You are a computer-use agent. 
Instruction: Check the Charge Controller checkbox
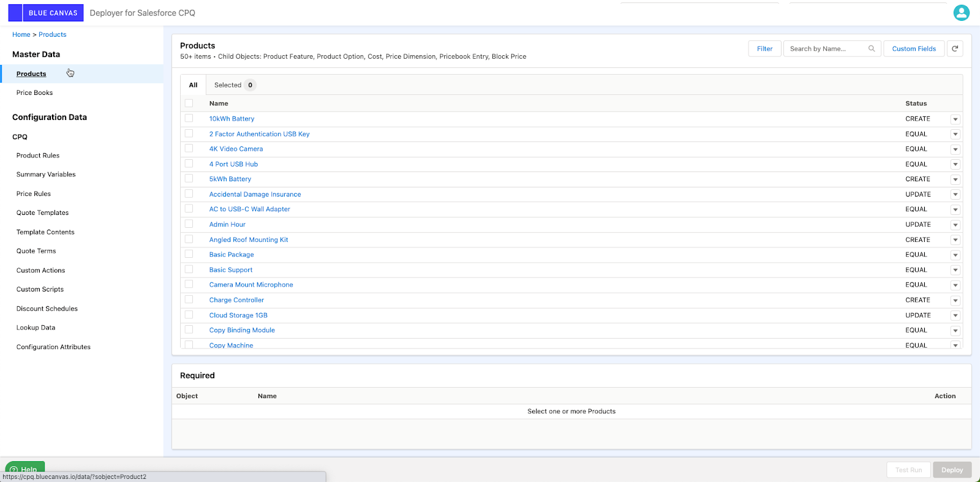pyautogui.click(x=189, y=299)
